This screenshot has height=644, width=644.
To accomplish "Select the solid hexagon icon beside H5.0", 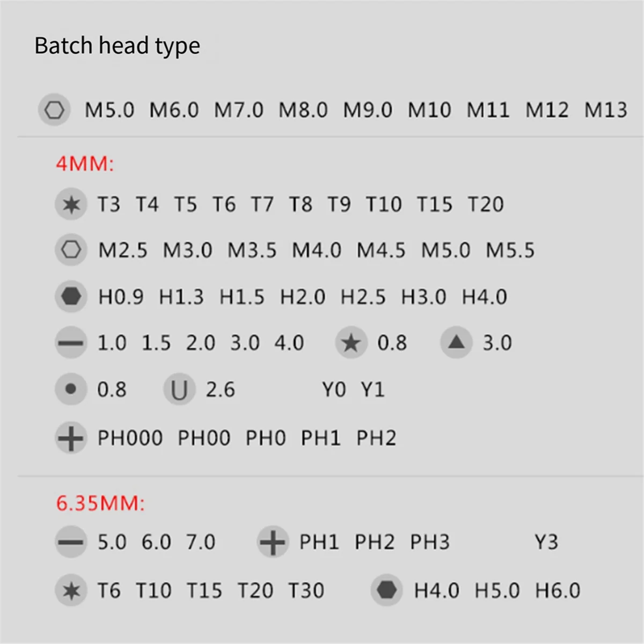I will pos(386,590).
